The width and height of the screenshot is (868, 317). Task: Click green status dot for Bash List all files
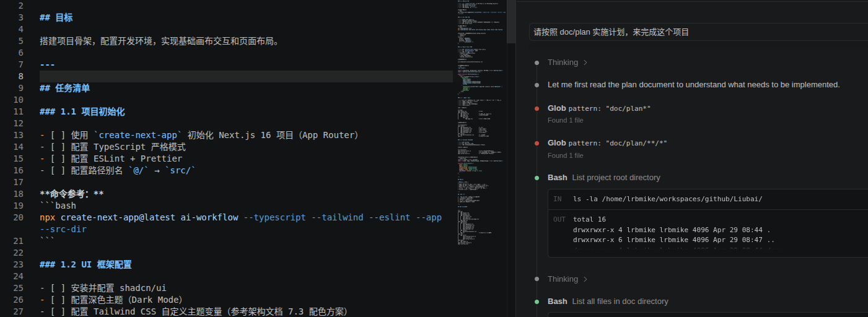click(x=537, y=302)
